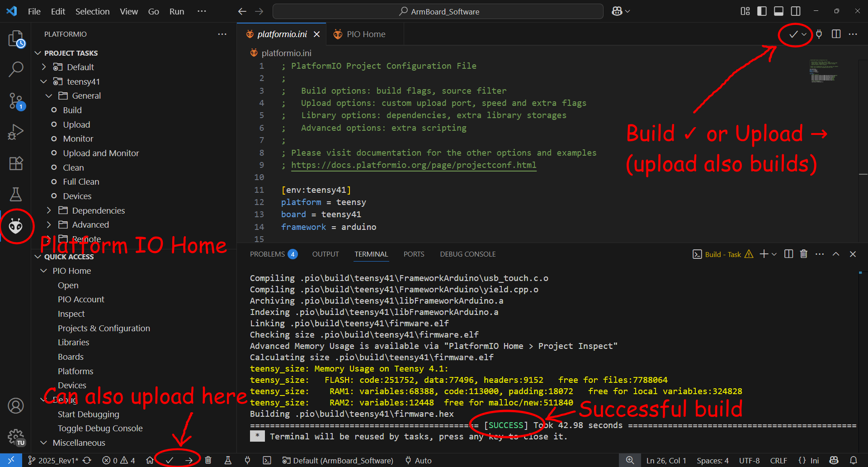Toggle maximize panel with the chevron icon
The height and width of the screenshot is (467, 868).
pos(836,254)
